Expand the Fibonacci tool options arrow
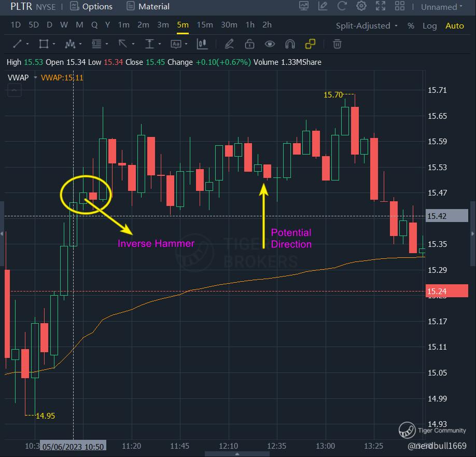The image size is (476, 457). pyautogui.click(x=107, y=44)
